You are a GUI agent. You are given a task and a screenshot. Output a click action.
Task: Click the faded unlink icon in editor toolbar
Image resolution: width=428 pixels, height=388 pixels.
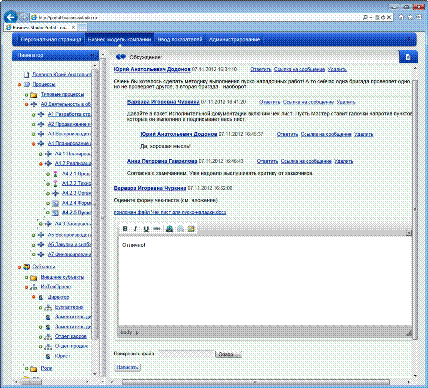tap(180, 229)
